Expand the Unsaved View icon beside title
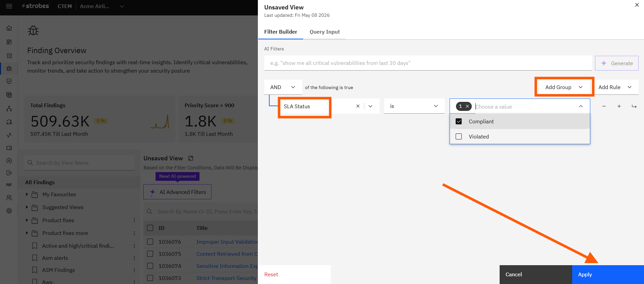 click(x=191, y=158)
